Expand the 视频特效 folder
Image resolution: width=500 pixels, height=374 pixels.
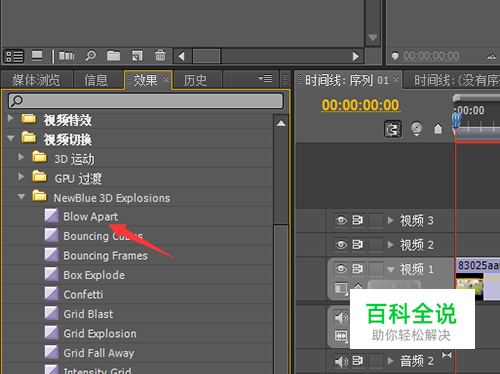(x=10, y=118)
